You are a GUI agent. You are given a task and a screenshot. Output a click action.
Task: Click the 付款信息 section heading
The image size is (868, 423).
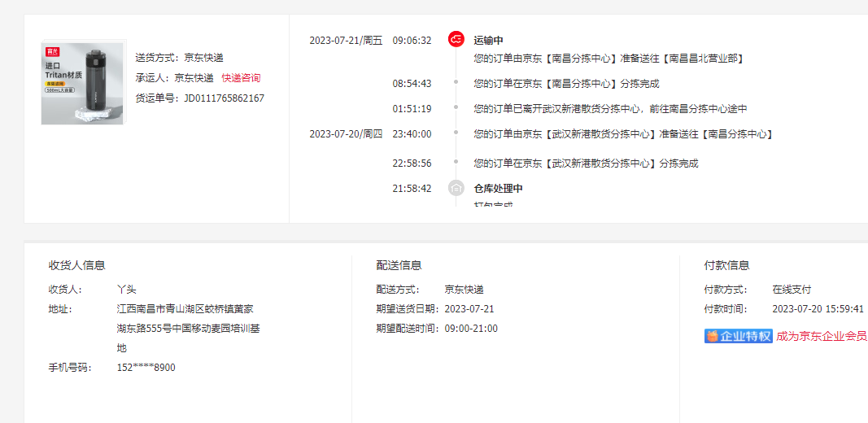tap(726, 265)
